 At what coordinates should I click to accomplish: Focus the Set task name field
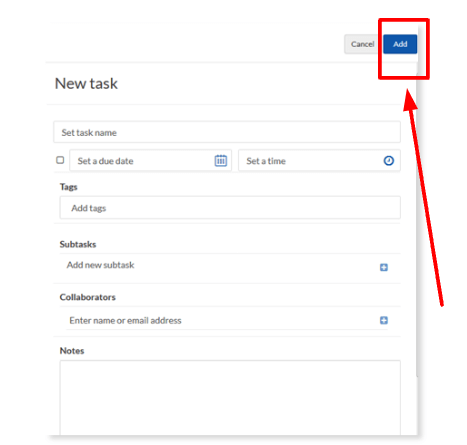(227, 132)
